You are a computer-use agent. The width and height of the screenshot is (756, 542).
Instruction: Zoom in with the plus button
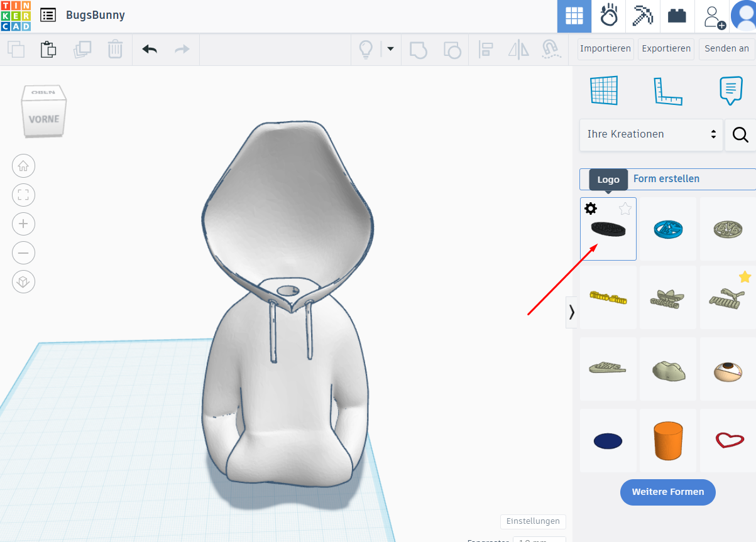coord(23,224)
